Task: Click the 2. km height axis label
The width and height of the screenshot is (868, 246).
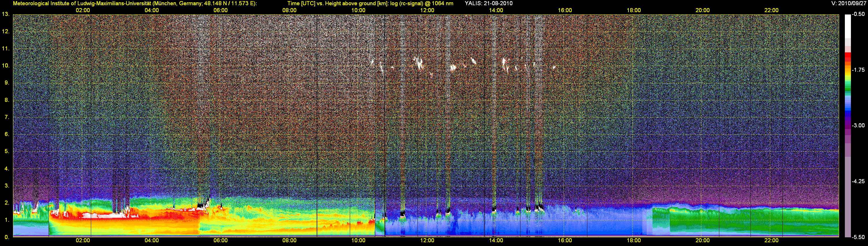Action: 7,203
